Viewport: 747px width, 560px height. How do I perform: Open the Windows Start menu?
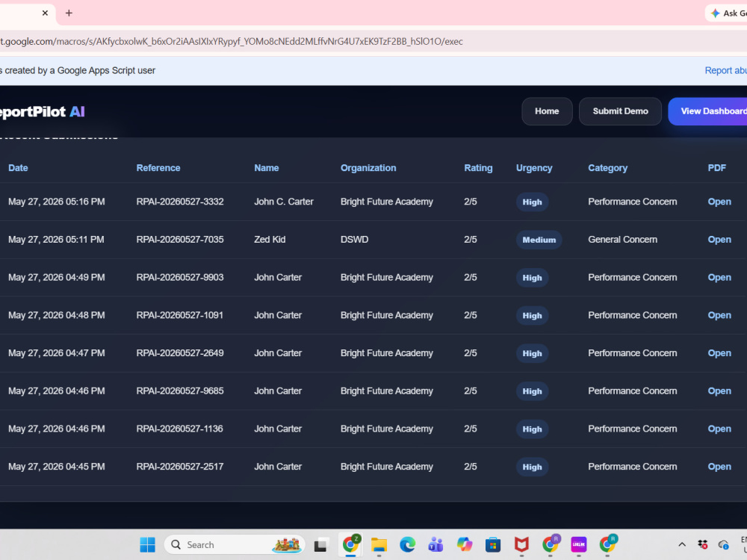tap(147, 544)
